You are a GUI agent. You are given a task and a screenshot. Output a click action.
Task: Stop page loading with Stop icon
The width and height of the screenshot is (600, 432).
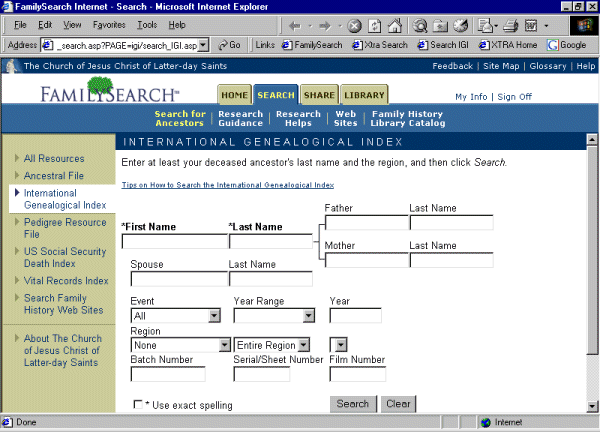tap(354, 26)
